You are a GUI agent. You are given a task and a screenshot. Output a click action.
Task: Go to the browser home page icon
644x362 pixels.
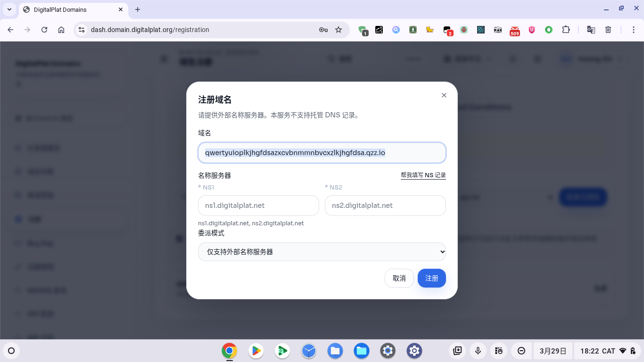(61, 30)
